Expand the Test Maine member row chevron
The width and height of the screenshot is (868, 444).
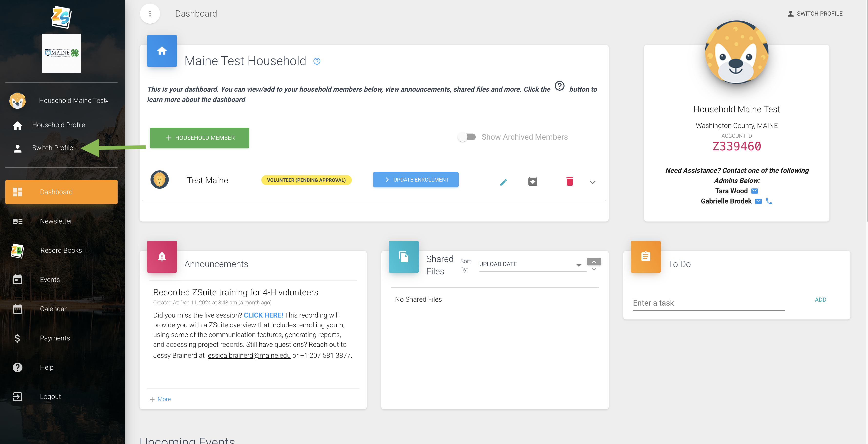click(x=592, y=182)
